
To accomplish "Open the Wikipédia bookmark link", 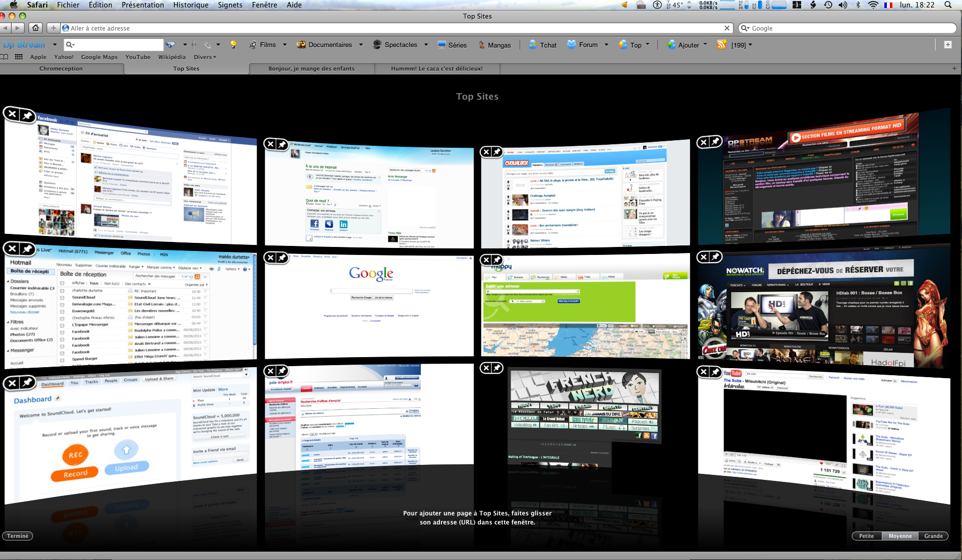I will 172,57.
